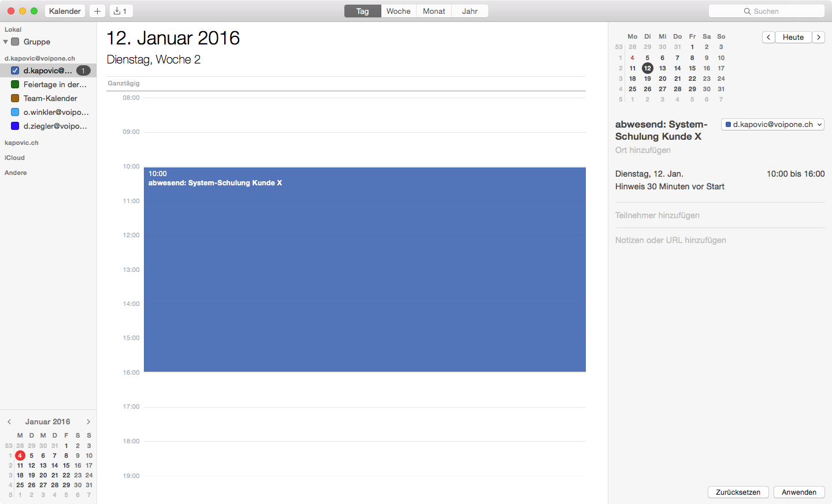Switch to Tag view
832x504 pixels.
[x=362, y=11]
